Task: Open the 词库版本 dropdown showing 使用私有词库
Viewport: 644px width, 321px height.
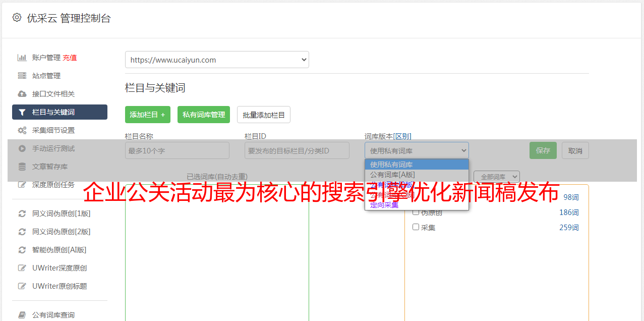Action: tap(417, 150)
